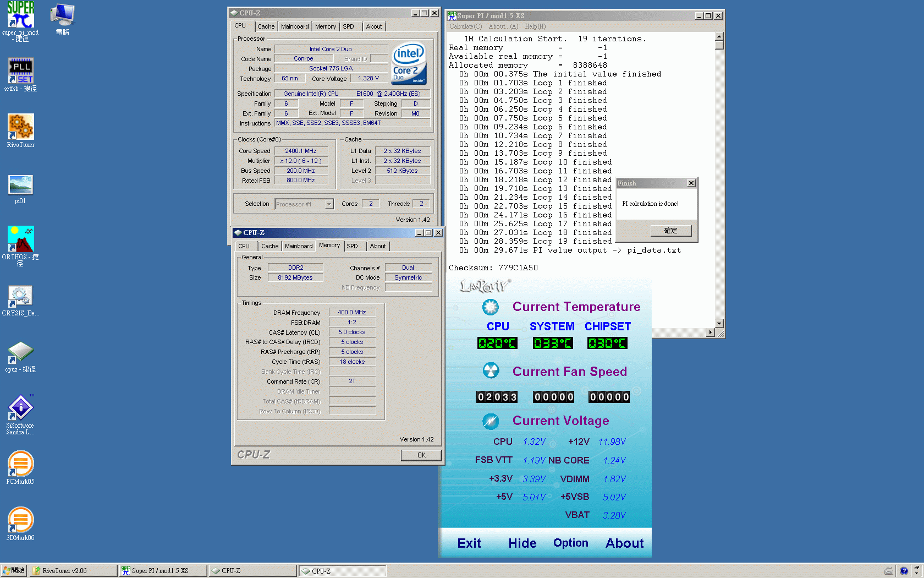Open Help menu in Super PI
Screen dimensions: 924x578
(x=535, y=26)
